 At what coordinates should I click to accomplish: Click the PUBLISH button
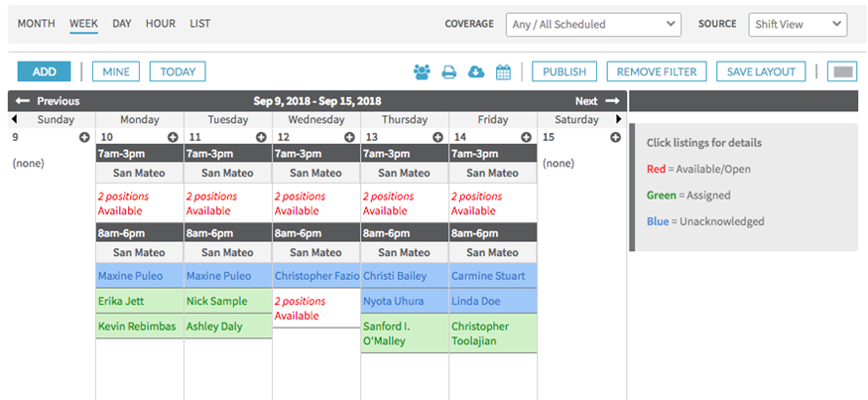(564, 71)
